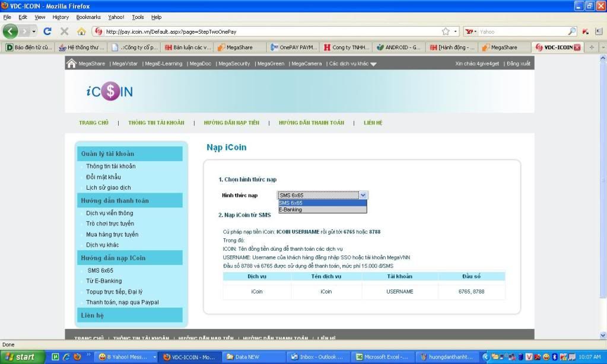Click the browser Back arrow button
Image resolution: width=607 pixels, height=364 pixels.
point(11,31)
